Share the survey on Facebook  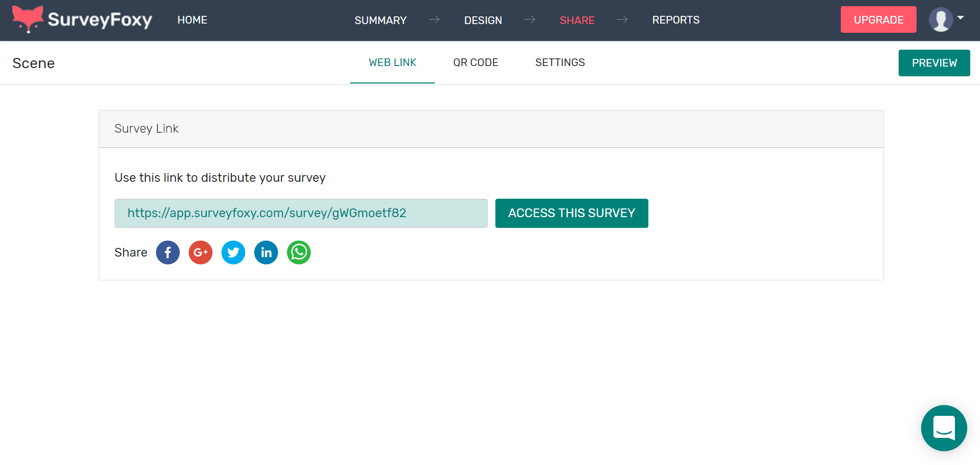pos(168,252)
